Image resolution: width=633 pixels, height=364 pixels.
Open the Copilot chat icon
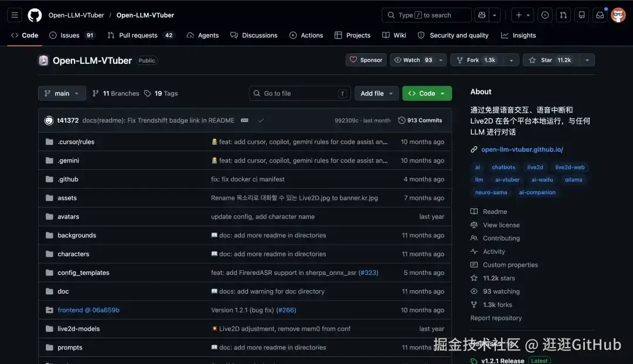coord(482,15)
